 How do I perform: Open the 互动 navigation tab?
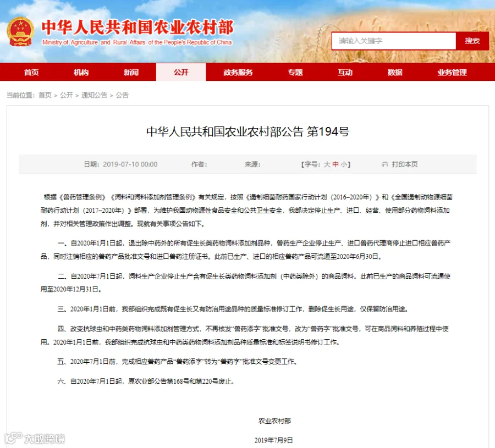[345, 72]
